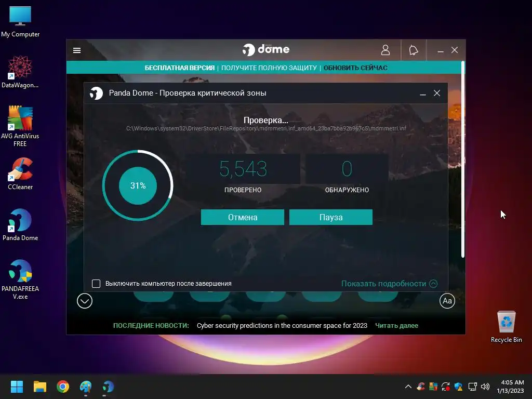Click CCleaner tray icon
The width and height of the screenshot is (532, 399).
click(421, 387)
